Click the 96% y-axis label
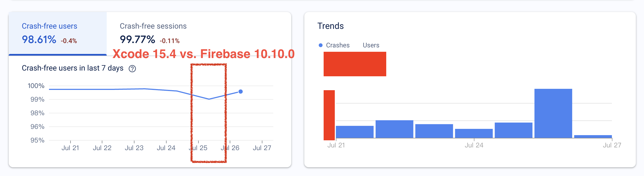 coord(37,127)
